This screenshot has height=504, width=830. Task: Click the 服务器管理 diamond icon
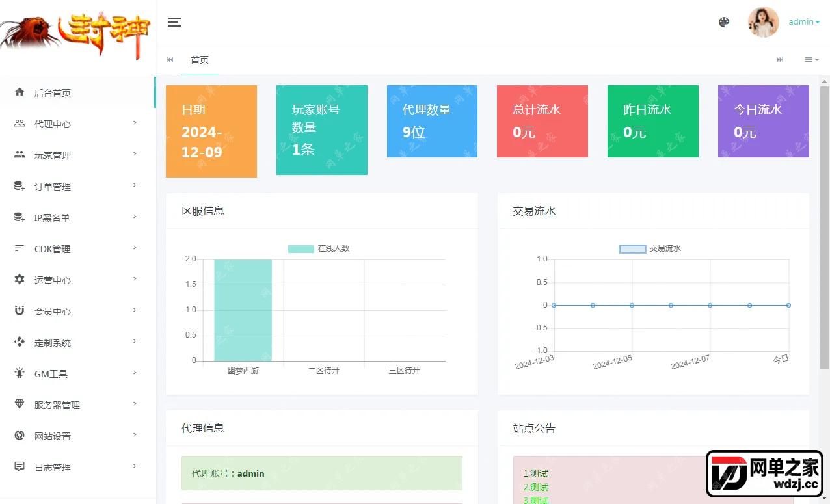20,405
